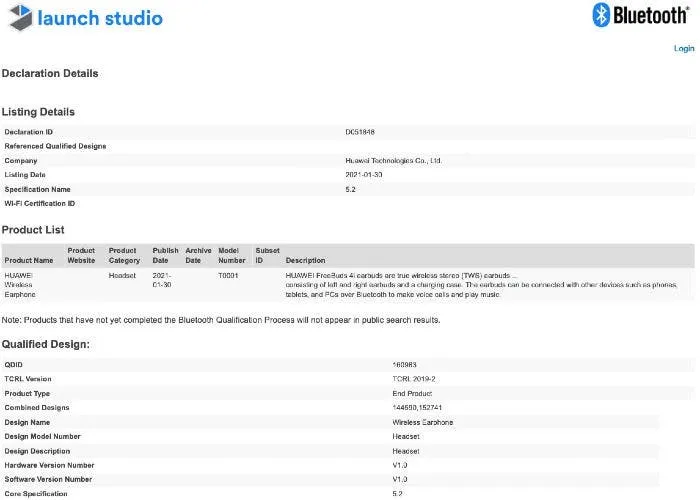
Task: Click the QDID value 160983
Action: (403, 365)
